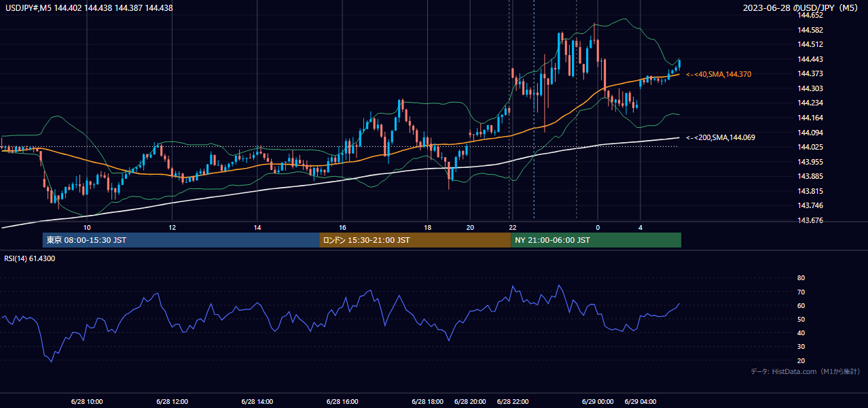Click the RSI scale value 60
Screen dimensions: 868x408
801,305
